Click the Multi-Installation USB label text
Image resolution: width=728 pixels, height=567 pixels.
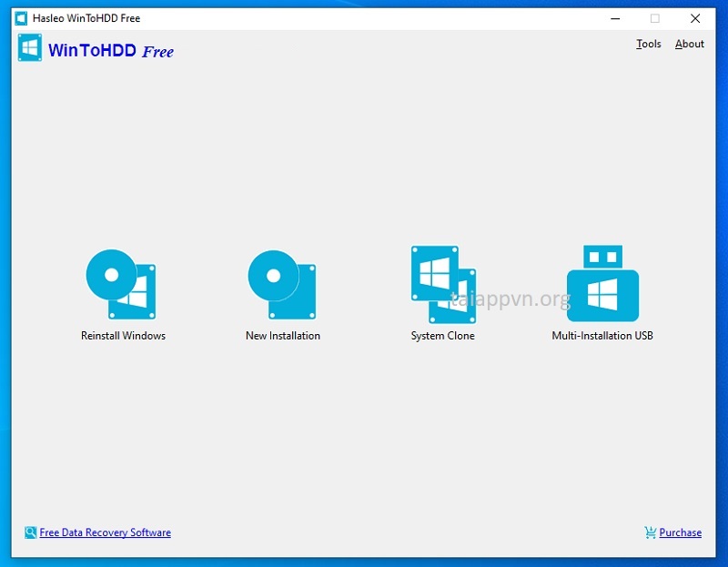pos(601,335)
